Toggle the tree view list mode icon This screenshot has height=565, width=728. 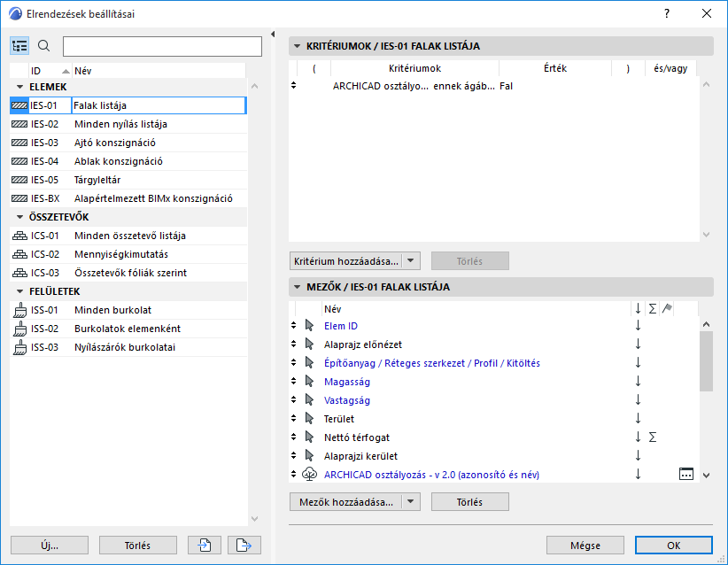[19, 46]
